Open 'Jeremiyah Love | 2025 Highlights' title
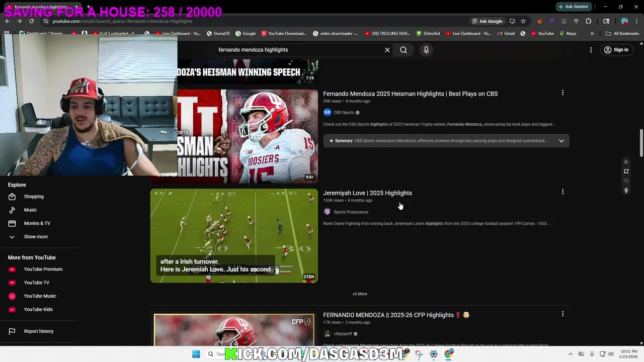 pos(367,193)
